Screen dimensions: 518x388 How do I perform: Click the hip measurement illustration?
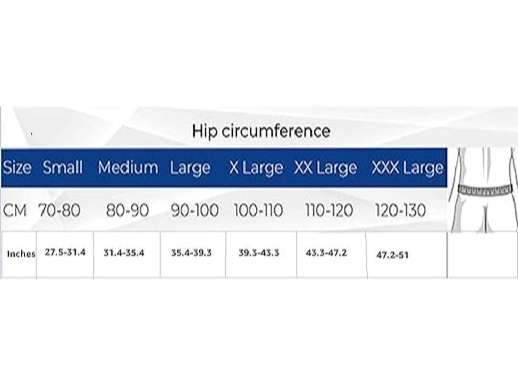(x=483, y=189)
